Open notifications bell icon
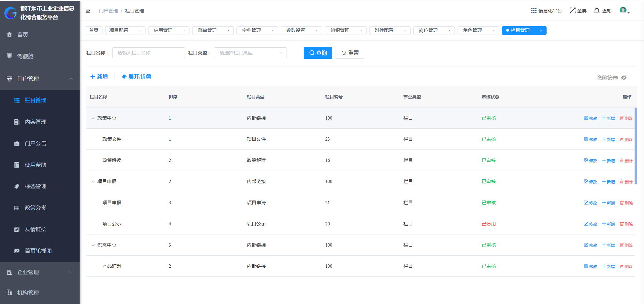This screenshot has width=644, height=304. tap(597, 11)
